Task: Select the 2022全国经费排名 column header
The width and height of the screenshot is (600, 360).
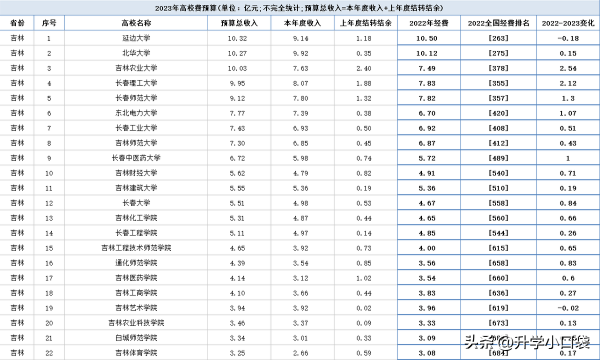Action: click(499, 23)
